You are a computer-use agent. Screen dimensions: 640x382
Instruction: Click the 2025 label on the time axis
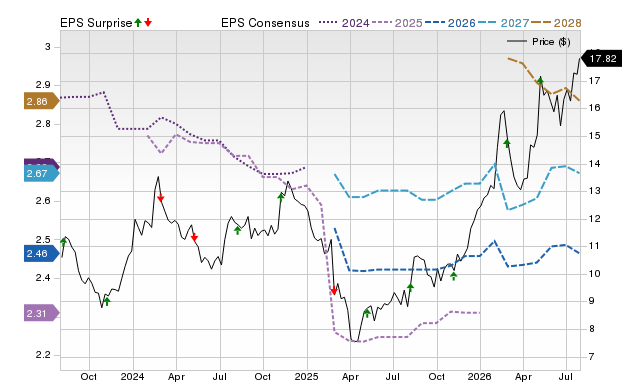307,376
